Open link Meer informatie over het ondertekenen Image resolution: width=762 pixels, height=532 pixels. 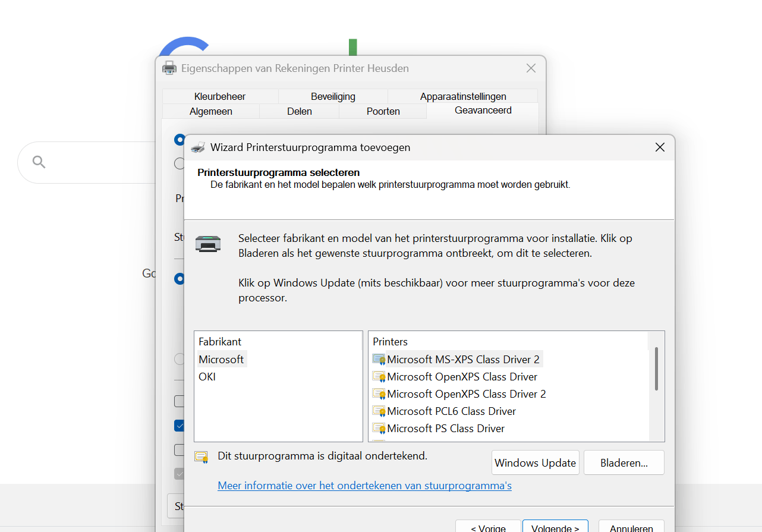click(x=364, y=486)
